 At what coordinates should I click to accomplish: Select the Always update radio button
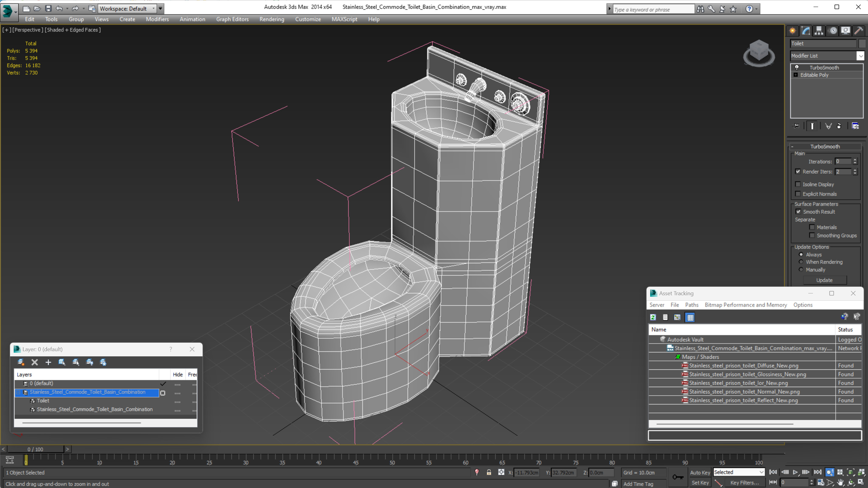click(801, 254)
